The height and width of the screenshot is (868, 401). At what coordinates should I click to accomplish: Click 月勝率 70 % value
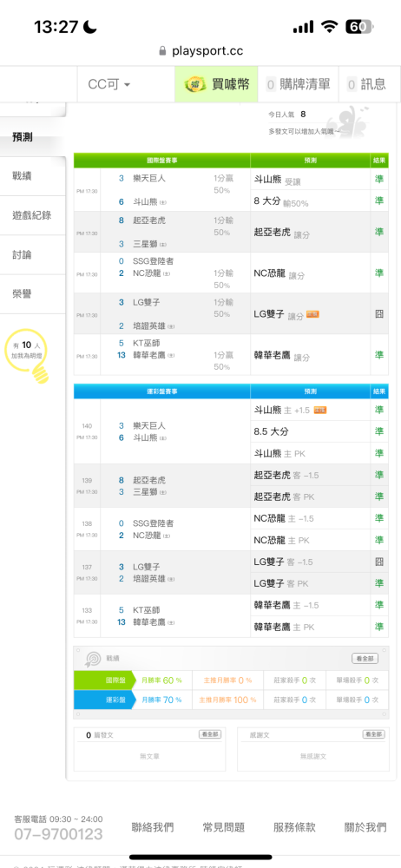coord(161,700)
